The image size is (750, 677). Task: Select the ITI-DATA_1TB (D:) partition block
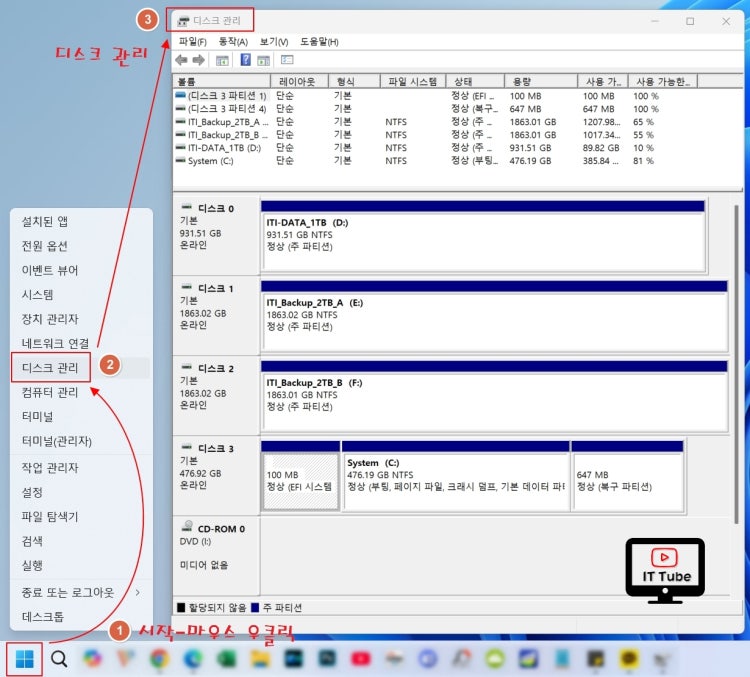tap(482, 239)
